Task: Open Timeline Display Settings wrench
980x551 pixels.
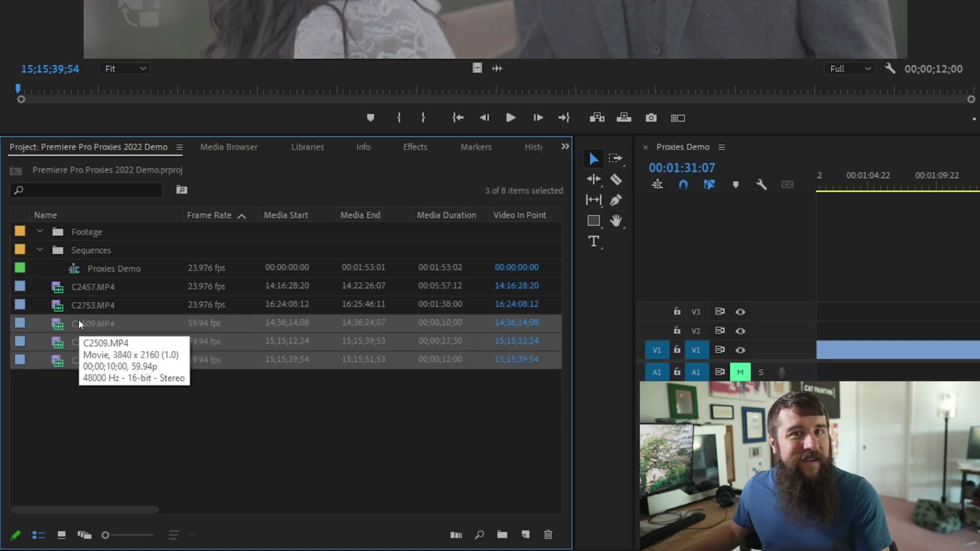Action: 761,185
